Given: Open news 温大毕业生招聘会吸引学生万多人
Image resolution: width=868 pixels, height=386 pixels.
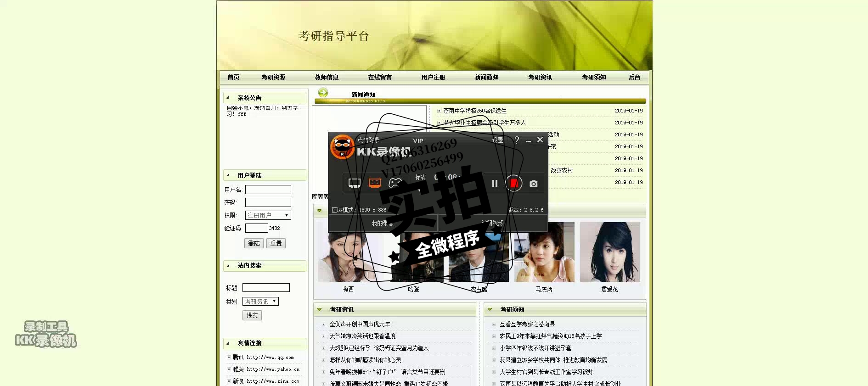Looking at the screenshot, I should pos(485,123).
